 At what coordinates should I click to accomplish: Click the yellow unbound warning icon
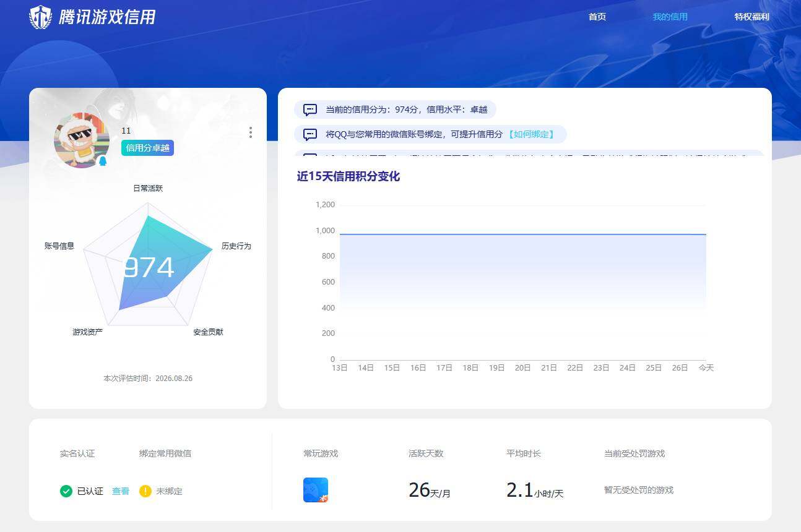(145, 491)
